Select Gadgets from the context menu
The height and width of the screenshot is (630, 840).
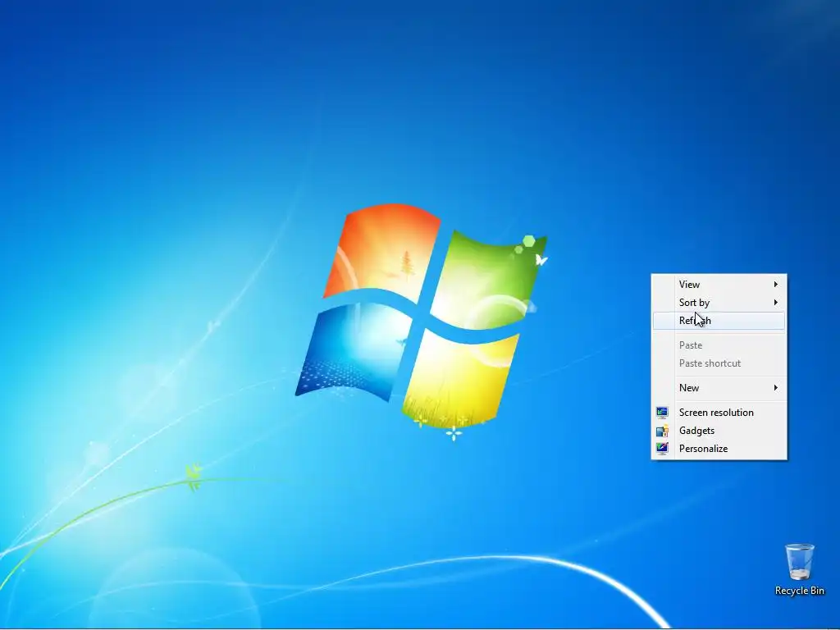(x=719, y=431)
